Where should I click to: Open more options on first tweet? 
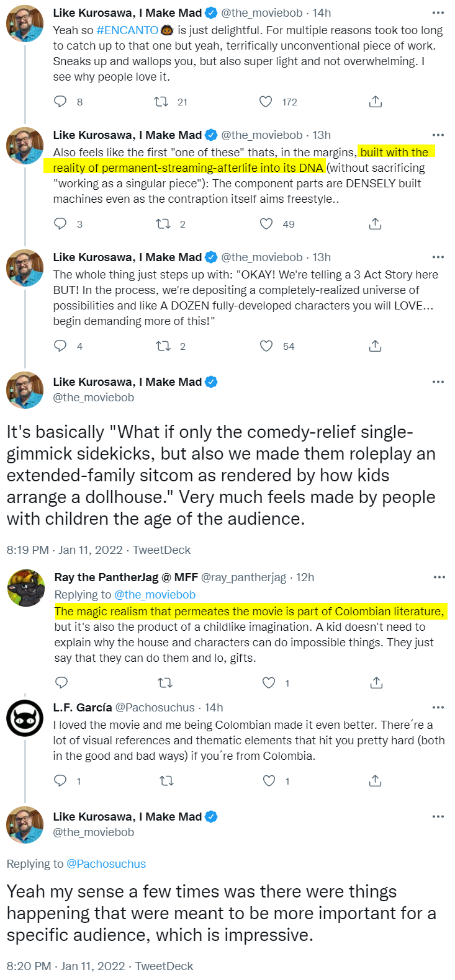(438, 13)
